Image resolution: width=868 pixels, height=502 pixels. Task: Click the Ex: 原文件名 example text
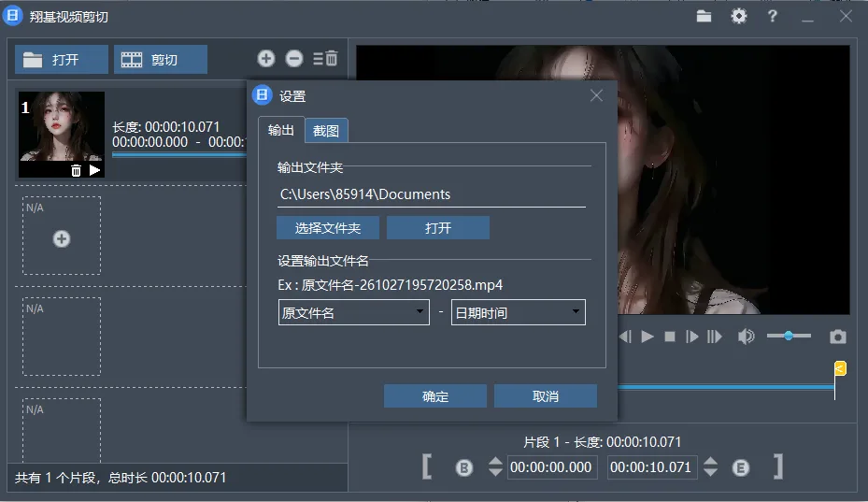391,285
